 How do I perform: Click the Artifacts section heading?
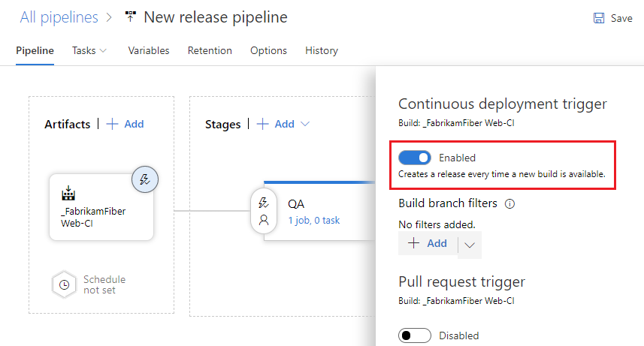68,124
